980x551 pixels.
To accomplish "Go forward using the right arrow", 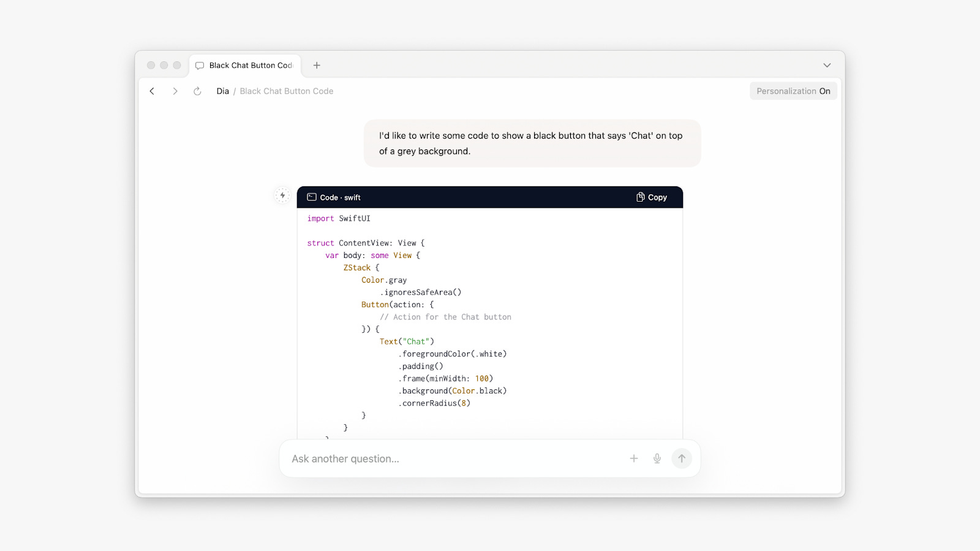I will point(175,91).
